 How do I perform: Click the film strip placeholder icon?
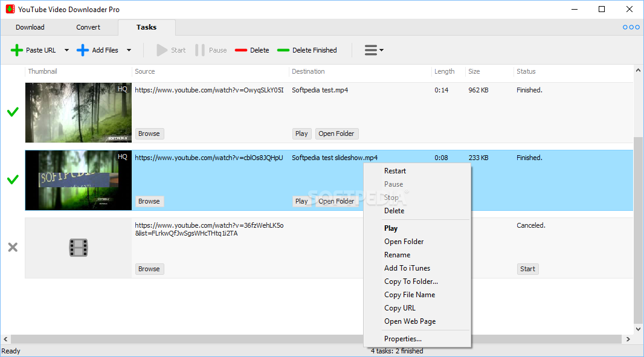(79, 248)
